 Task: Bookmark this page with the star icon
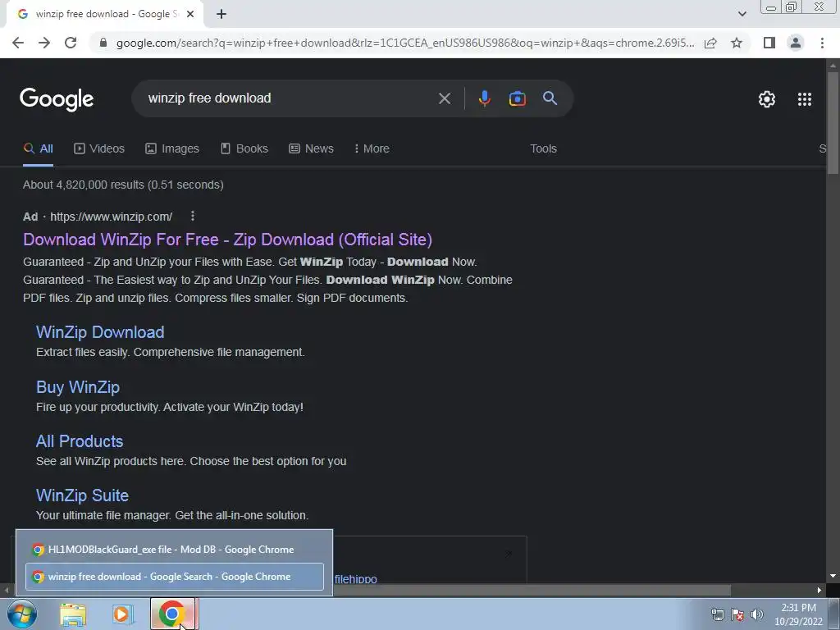pyautogui.click(x=737, y=43)
